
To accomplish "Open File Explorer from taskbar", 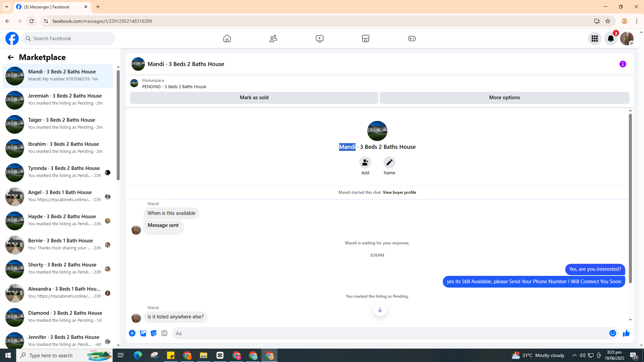I will click(204, 355).
